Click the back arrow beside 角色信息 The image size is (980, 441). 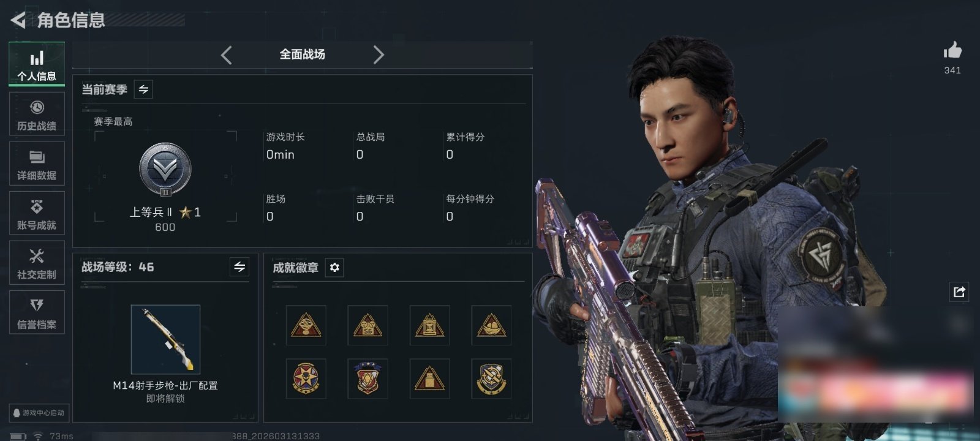pos(18,20)
